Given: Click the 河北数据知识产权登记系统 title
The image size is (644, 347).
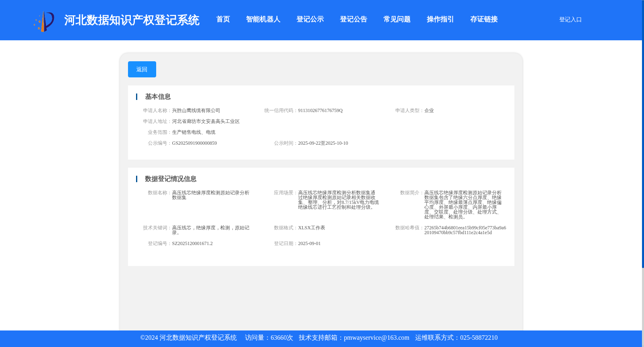Looking at the screenshot, I should click(x=132, y=20).
